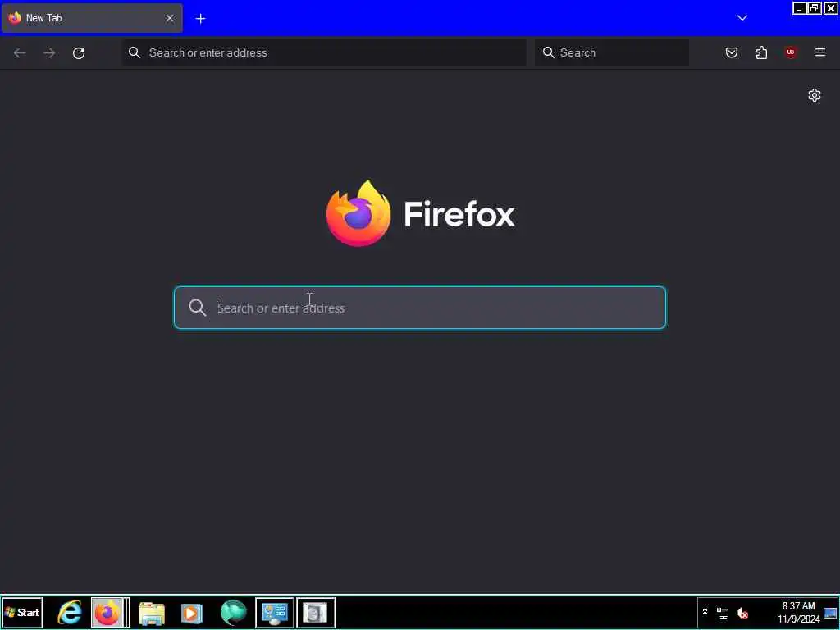Open the new tab personalize gear
840x630 pixels.
point(815,95)
